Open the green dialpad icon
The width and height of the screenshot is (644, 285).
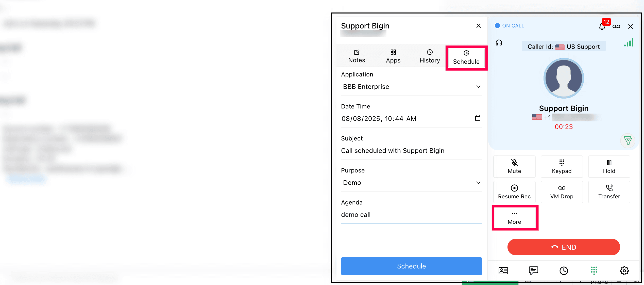coord(594,271)
